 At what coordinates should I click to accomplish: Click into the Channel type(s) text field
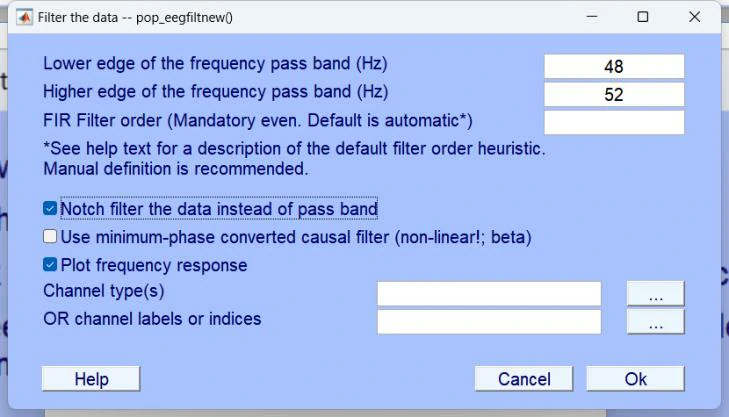[x=489, y=293]
